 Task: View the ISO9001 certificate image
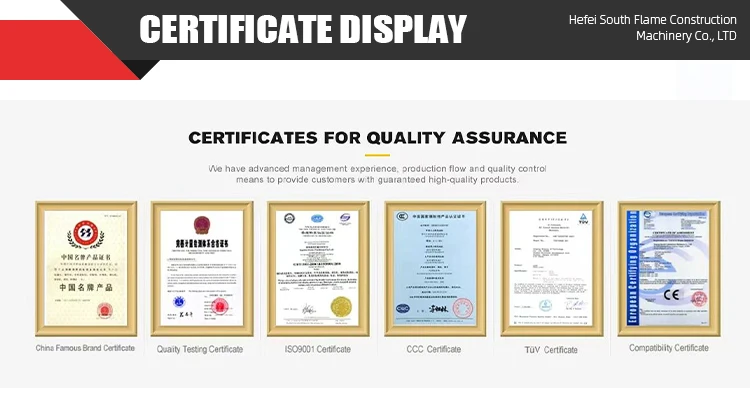coord(318,268)
